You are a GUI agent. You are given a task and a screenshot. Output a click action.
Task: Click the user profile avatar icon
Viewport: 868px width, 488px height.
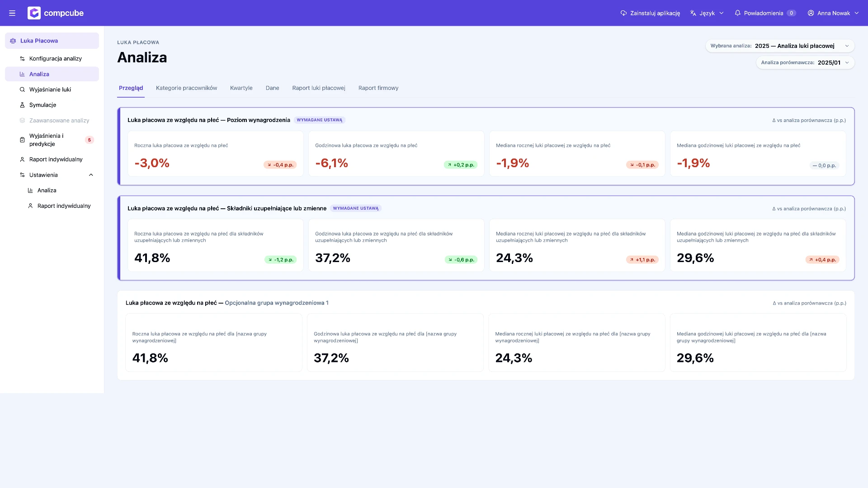pos(811,13)
